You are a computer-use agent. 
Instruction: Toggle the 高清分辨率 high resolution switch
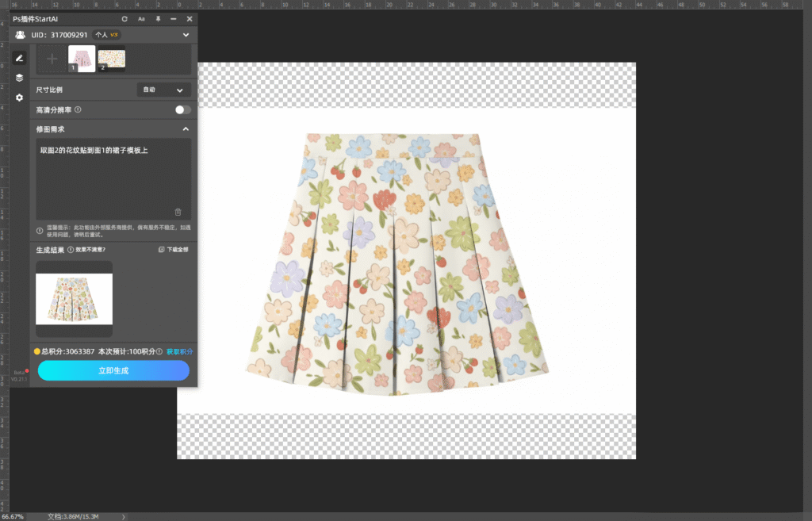(182, 109)
